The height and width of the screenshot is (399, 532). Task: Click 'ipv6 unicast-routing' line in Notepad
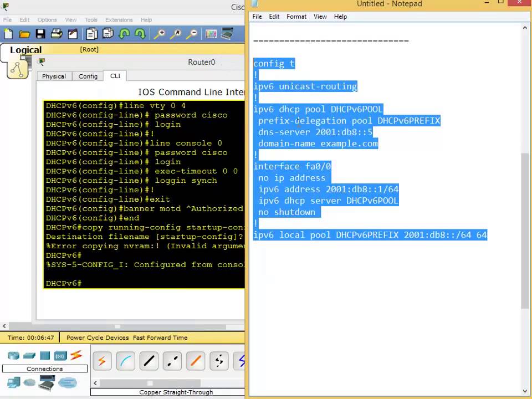tap(305, 86)
